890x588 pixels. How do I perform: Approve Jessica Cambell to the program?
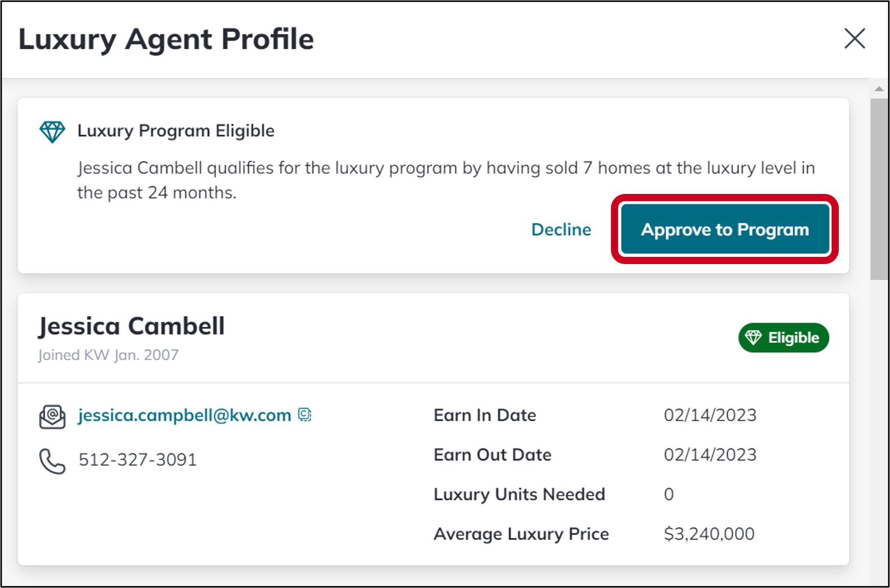click(725, 229)
